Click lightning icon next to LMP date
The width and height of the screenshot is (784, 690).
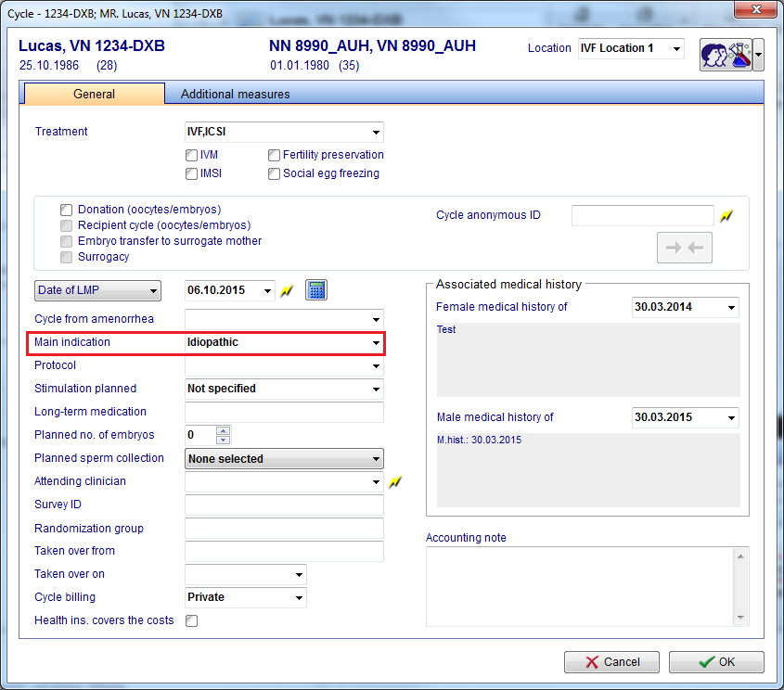pyautogui.click(x=287, y=290)
